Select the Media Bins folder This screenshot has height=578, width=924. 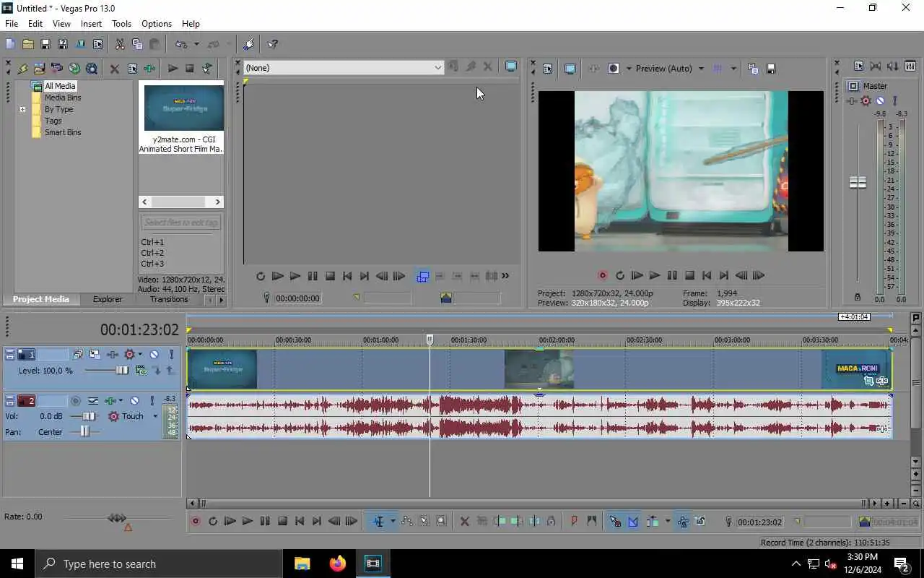(x=62, y=98)
